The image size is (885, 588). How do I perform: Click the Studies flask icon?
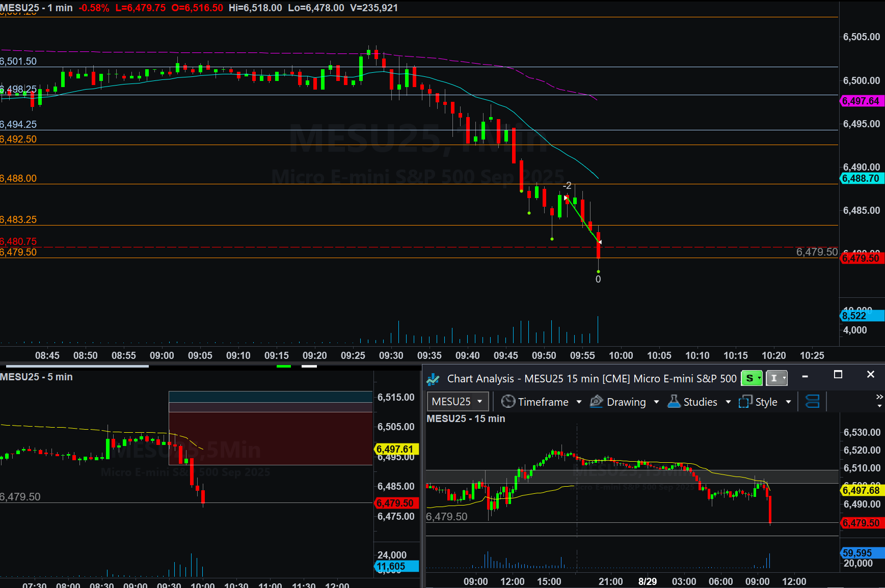pyautogui.click(x=674, y=402)
